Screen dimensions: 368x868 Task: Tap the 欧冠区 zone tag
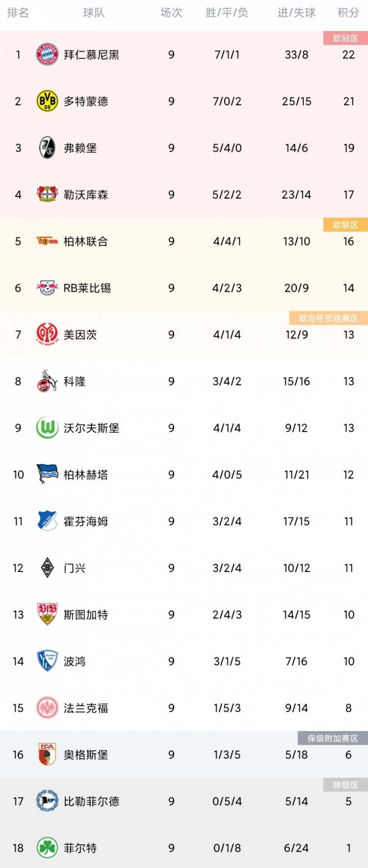(345, 38)
